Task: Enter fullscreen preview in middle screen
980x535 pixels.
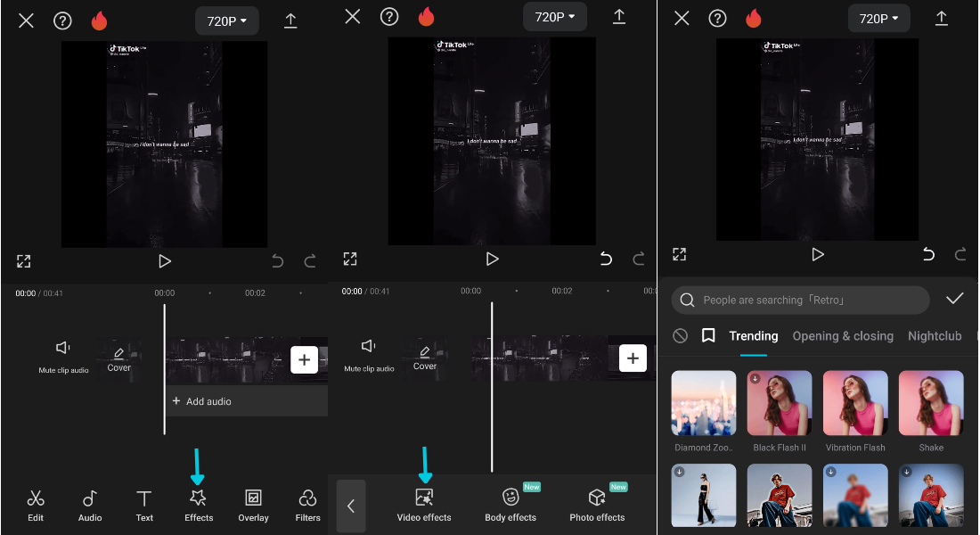Action: click(x=350, y=259)
